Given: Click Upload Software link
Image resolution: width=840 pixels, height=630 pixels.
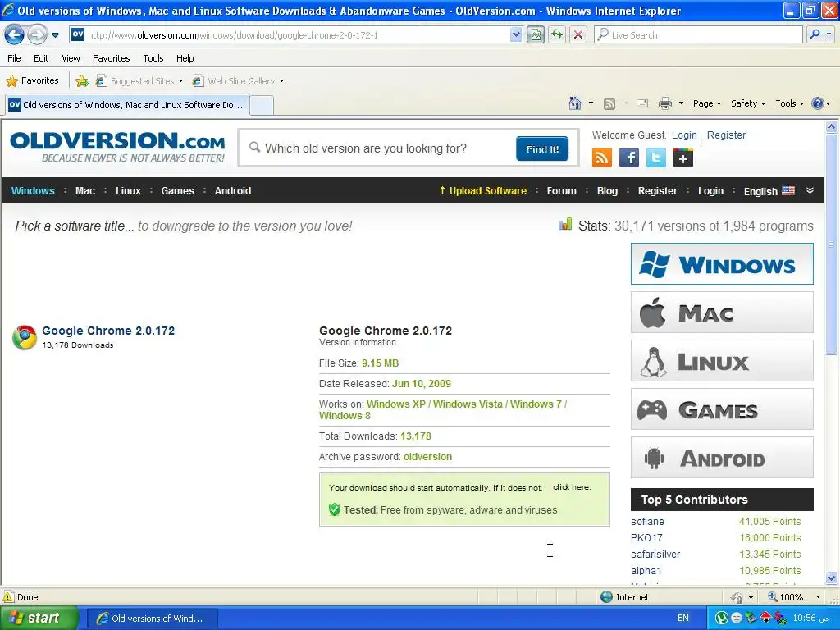Looking at the screenshot, I should [x=482, y=190].
